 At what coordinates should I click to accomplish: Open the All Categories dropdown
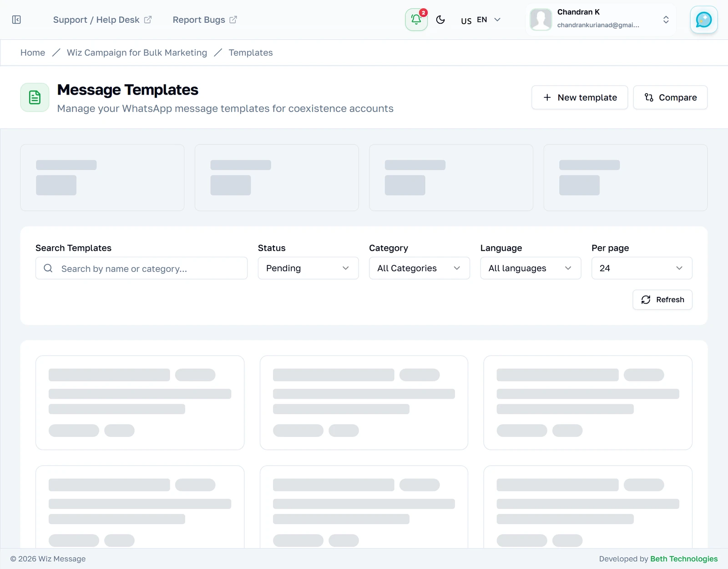click(419, 268)
